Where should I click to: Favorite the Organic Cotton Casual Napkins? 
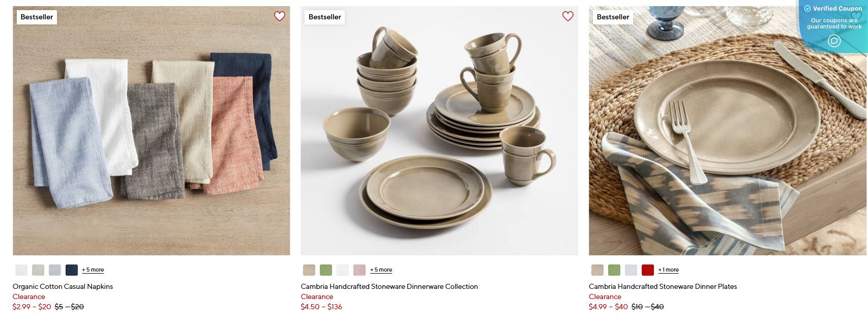(279, 17)
